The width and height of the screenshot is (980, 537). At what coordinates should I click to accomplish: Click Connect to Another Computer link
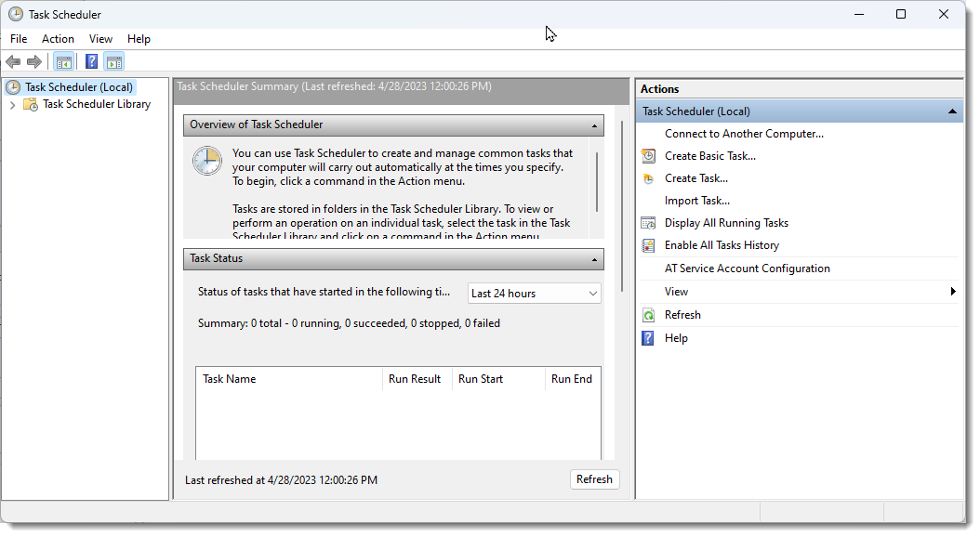744,134
